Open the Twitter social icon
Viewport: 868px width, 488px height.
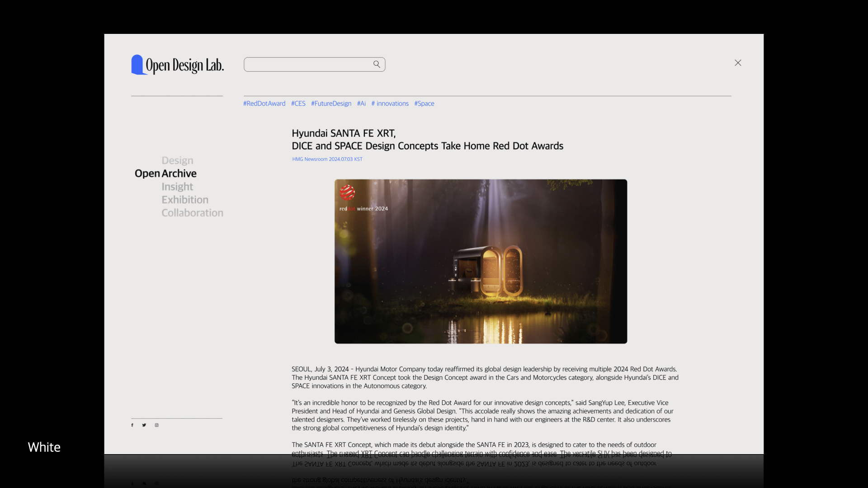pyautogui.click(x=144, y=425)
